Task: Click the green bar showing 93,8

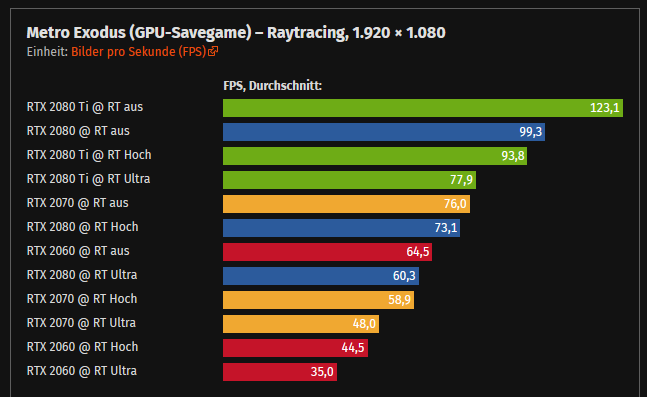Action: (375, 156)
